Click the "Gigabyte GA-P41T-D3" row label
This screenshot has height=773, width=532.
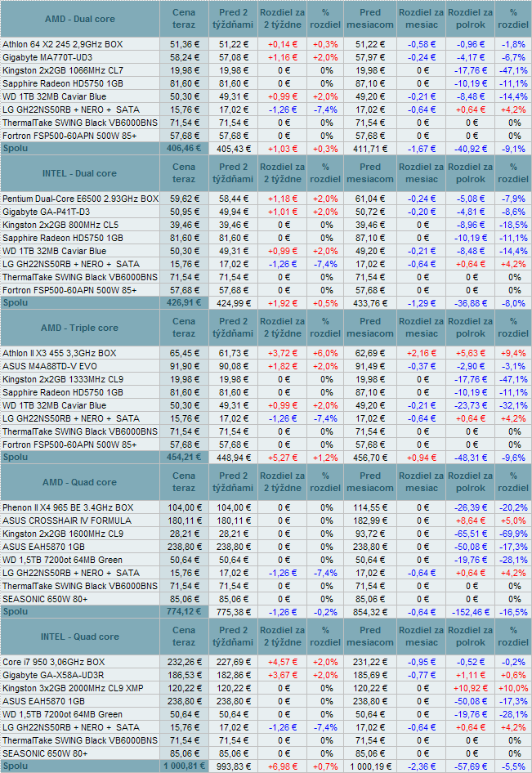[47, 212]
